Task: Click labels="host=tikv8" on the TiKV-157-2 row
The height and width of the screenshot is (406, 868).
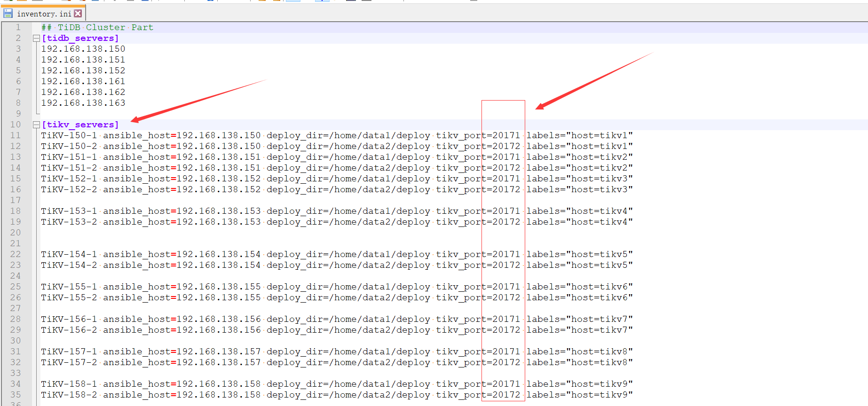Action: 580,362
